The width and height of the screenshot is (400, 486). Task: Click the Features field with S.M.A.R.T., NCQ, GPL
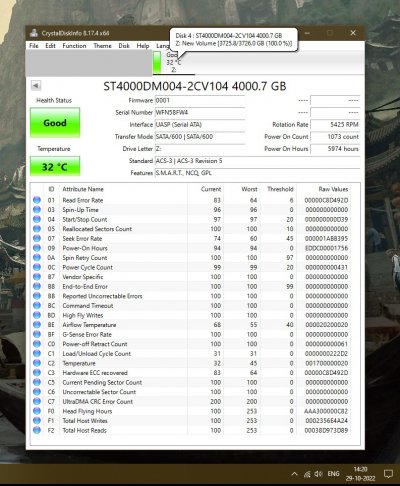coord(258,173)
